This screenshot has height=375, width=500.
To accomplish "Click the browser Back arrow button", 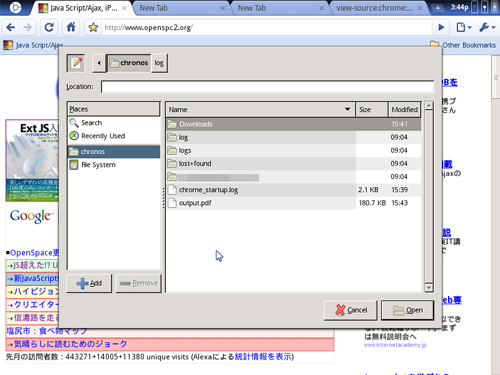I will [11, 27].
